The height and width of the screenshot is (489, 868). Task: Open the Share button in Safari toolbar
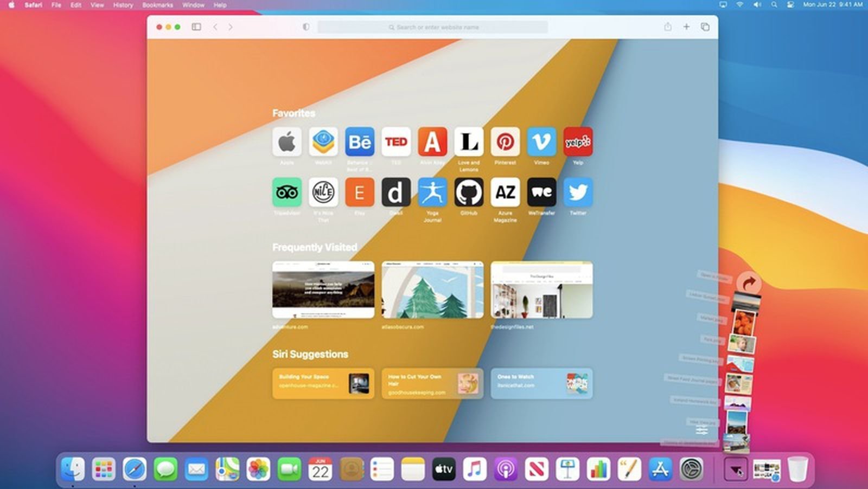click(668, 27)
